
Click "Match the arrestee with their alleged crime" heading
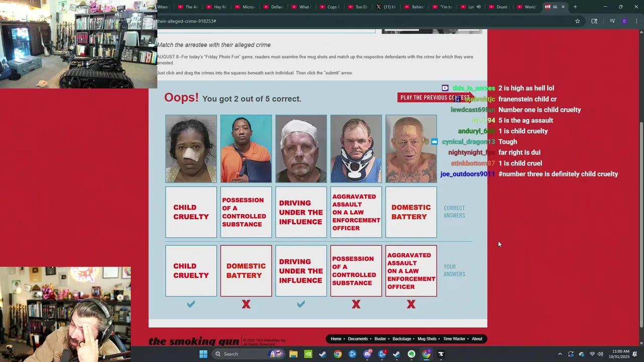(214, 45)
